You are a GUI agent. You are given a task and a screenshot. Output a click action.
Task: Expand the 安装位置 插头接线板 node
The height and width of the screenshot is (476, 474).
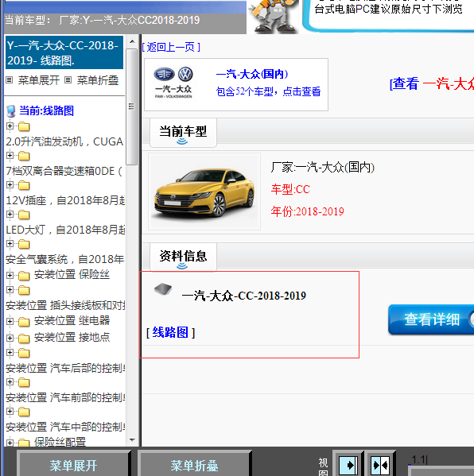click(x=10, y=289)
